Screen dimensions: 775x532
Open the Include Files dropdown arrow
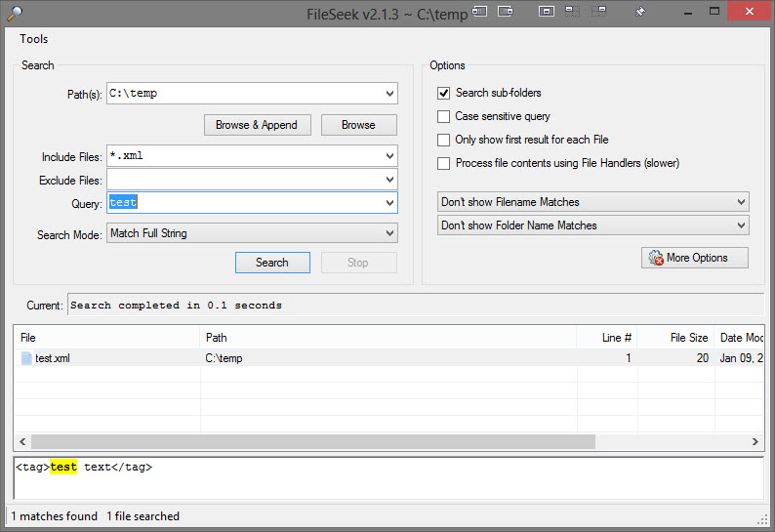(389, 156)
